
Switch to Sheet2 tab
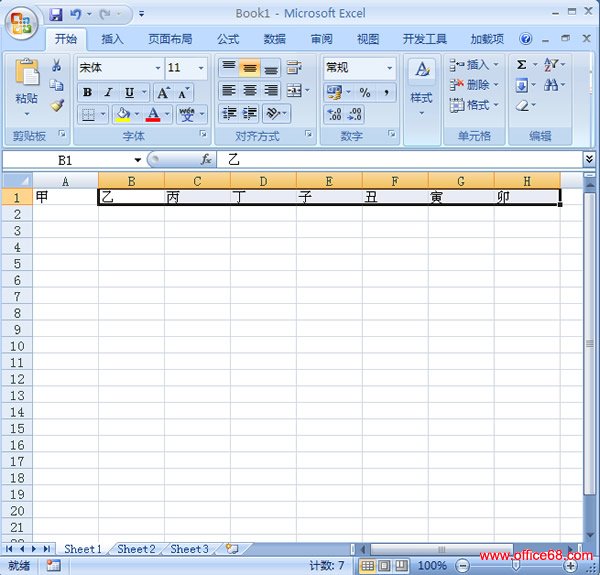[x=136, y=549]
